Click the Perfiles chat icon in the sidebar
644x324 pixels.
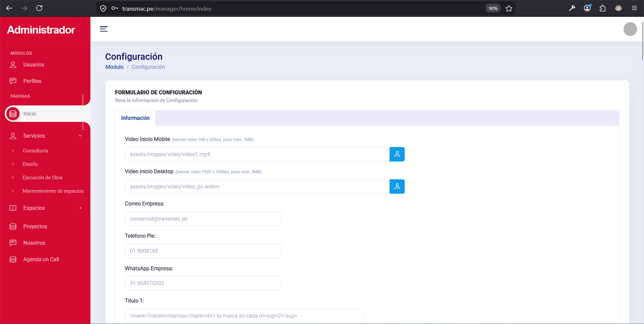click(x=13, y=81)
